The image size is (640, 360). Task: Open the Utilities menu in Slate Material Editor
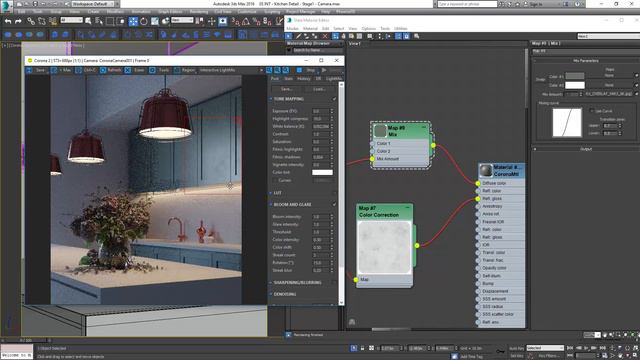point(401,29)
